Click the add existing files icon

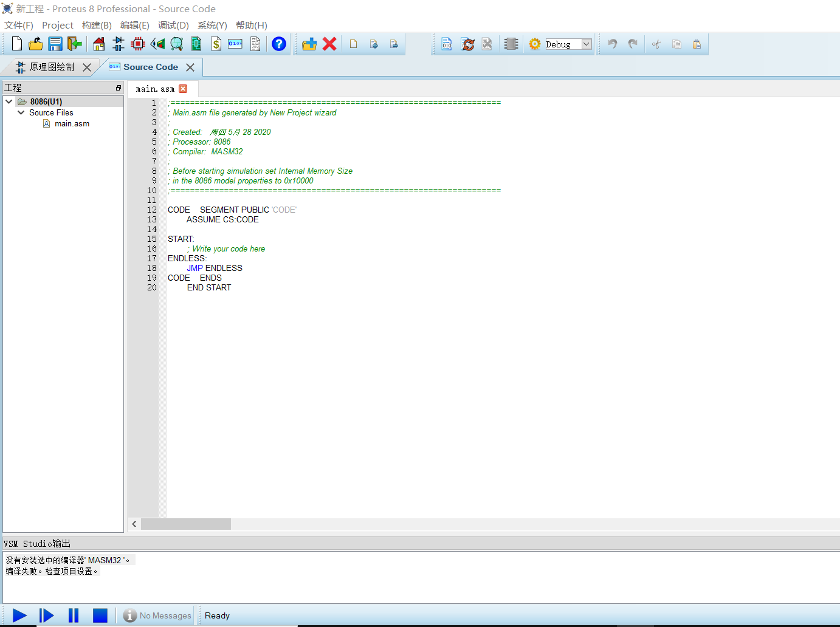coord(374,44)
